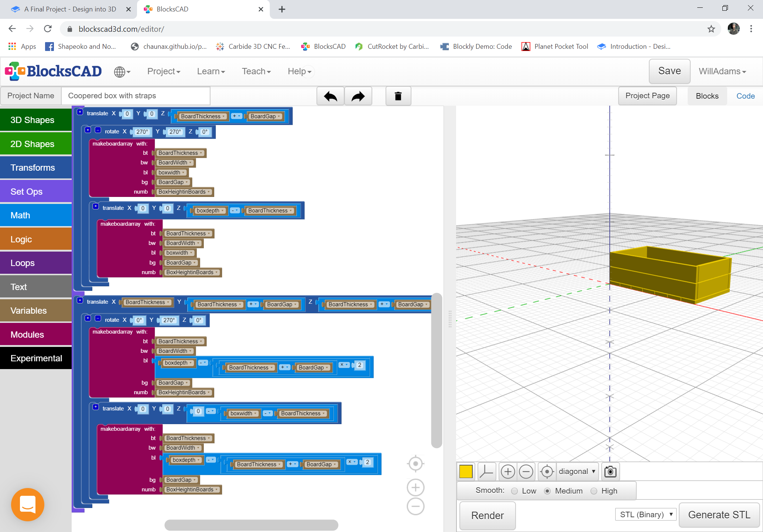Open the 3D Shapes toolbox category
This screenshot has width=763, height=532.
click(36, 120)
